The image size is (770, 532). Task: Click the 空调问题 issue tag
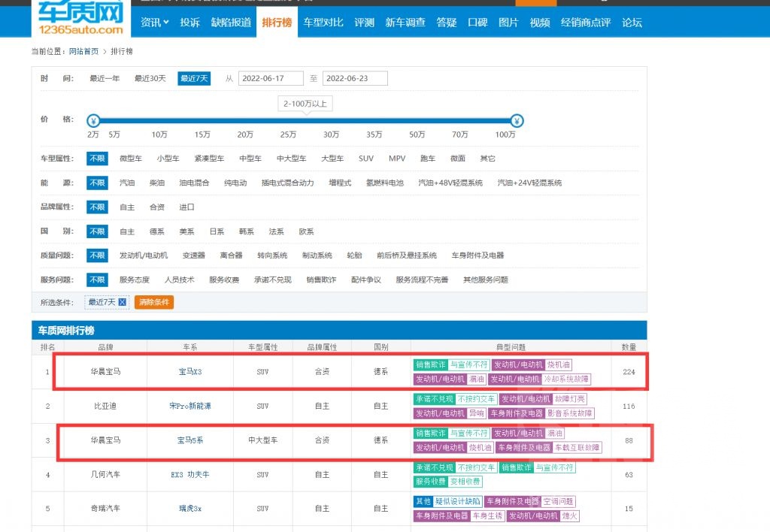[559, 502]
